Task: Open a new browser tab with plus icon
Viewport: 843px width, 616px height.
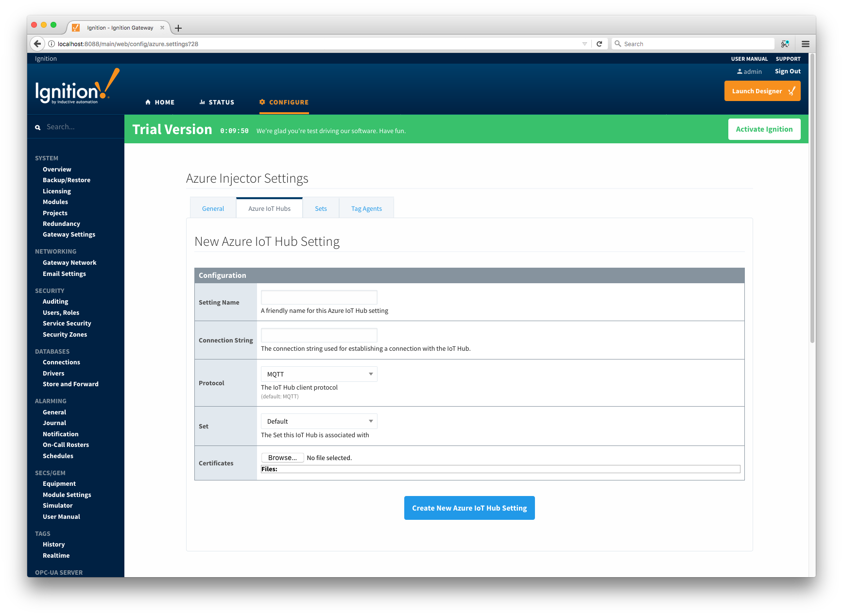Action: coord(178,28)
